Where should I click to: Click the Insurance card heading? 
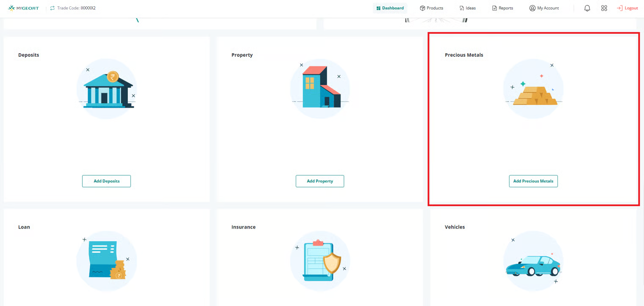point(243,227)
